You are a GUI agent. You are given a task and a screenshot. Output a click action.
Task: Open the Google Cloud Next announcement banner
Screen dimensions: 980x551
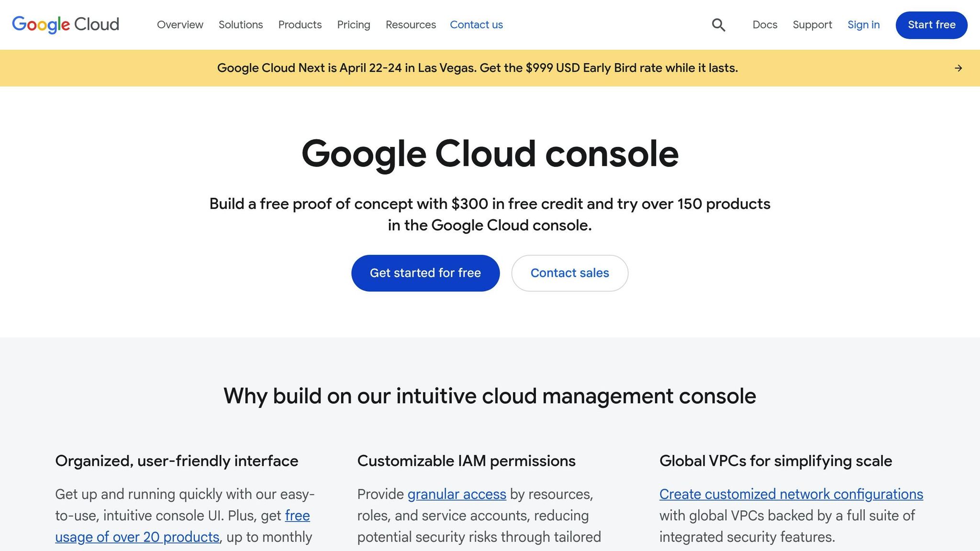coord(478,68)
